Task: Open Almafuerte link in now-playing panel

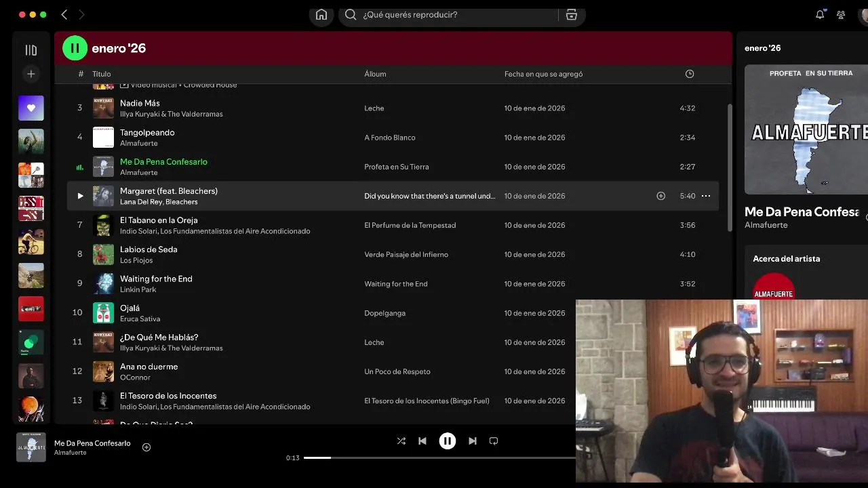Action: (x=766, y=225)
